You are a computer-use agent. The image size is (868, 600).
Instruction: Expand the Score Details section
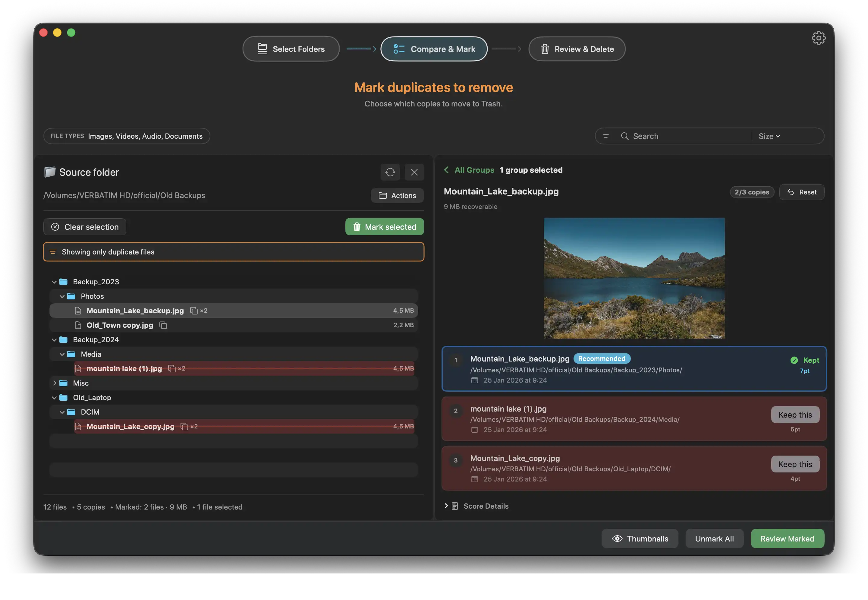(446, 506)
